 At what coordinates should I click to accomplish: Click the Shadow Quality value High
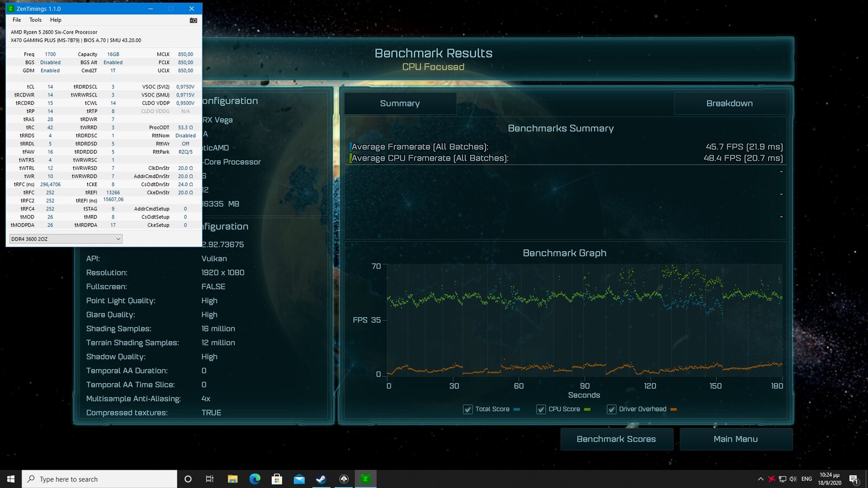(x=209, y=357)
